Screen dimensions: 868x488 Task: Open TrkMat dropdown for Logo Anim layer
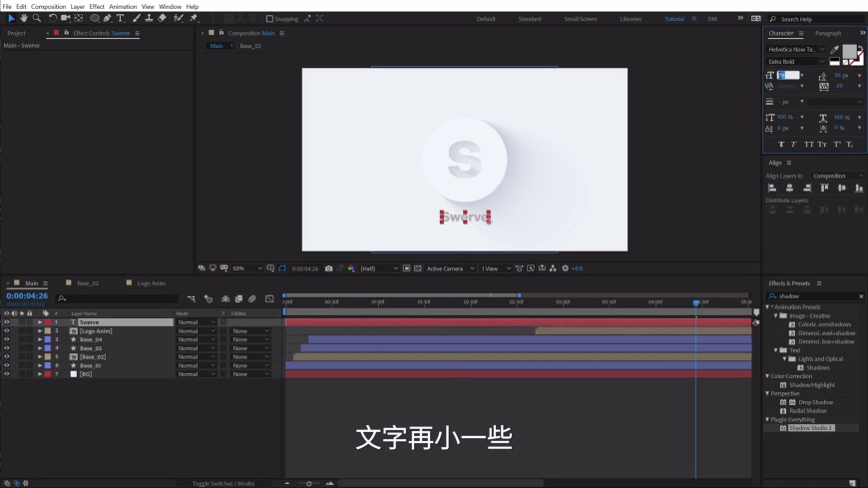[x=250, y=330]
